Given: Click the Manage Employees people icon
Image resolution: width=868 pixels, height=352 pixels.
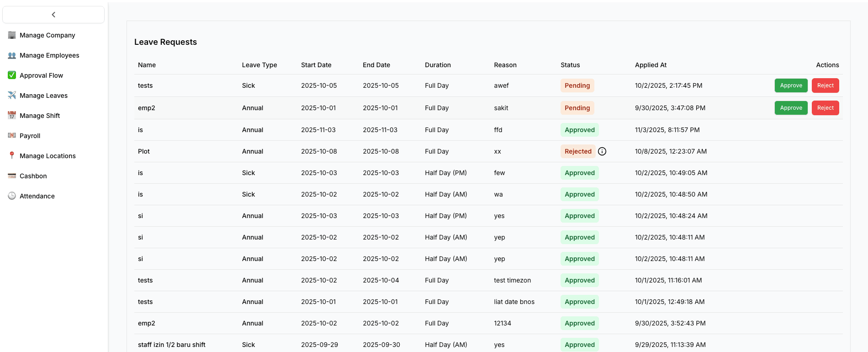Looking at the screenshot, I should 12,55.
